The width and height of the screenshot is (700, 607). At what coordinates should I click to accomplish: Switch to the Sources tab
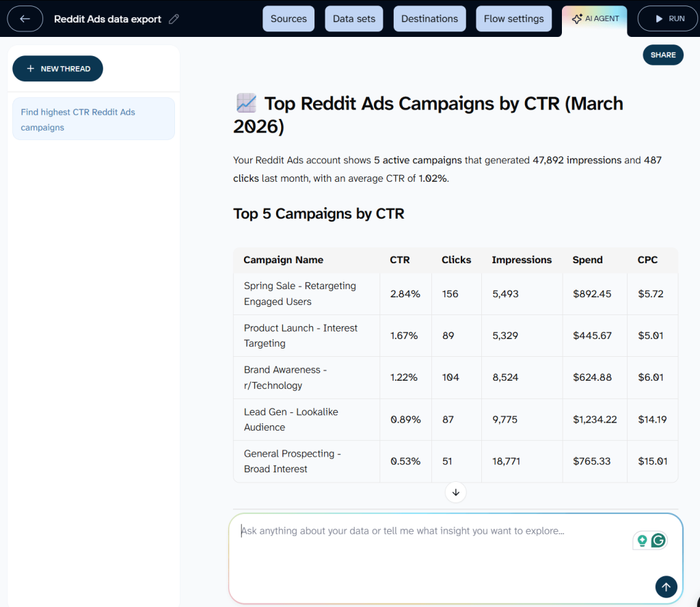pos(288,18)
